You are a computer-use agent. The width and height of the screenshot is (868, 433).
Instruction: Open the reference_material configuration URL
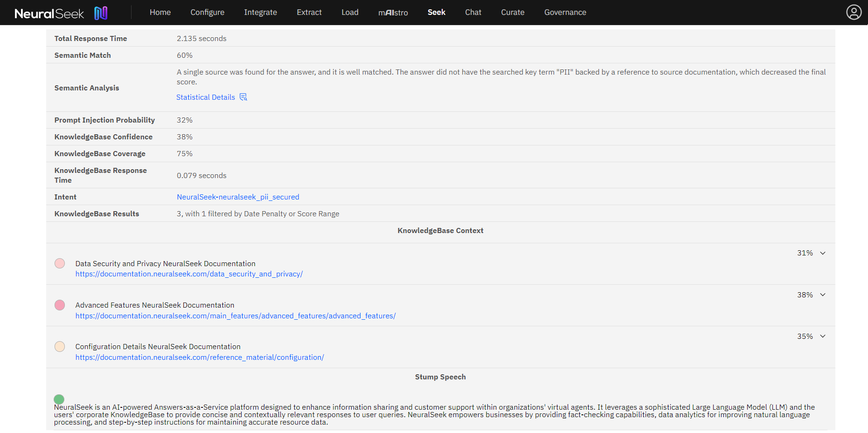click(x=200, y=357)
